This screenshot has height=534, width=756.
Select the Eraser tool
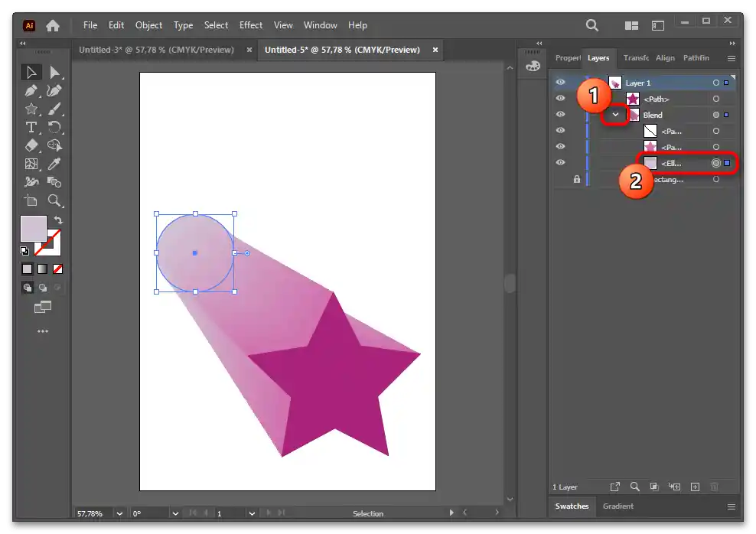31,145
